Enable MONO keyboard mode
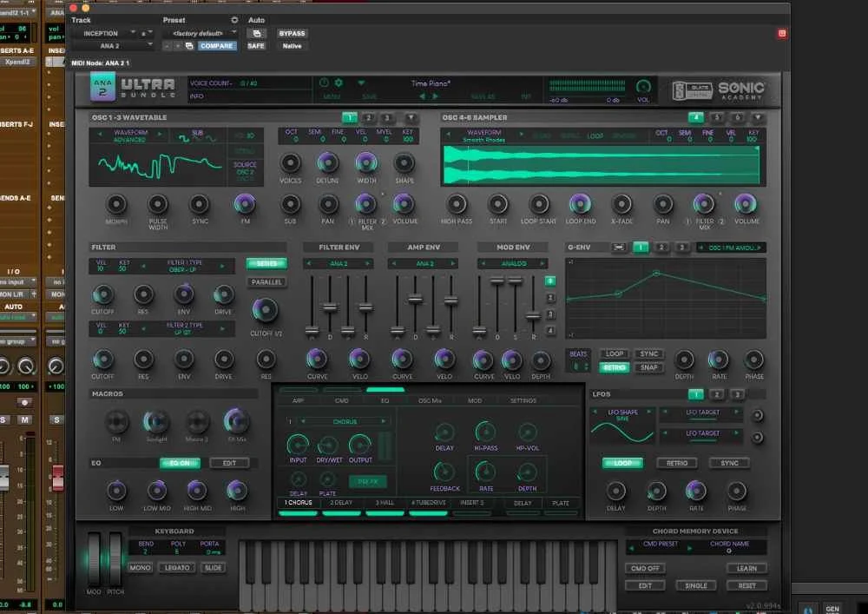This screenshot has height=614, width=868. coord(140,568)
